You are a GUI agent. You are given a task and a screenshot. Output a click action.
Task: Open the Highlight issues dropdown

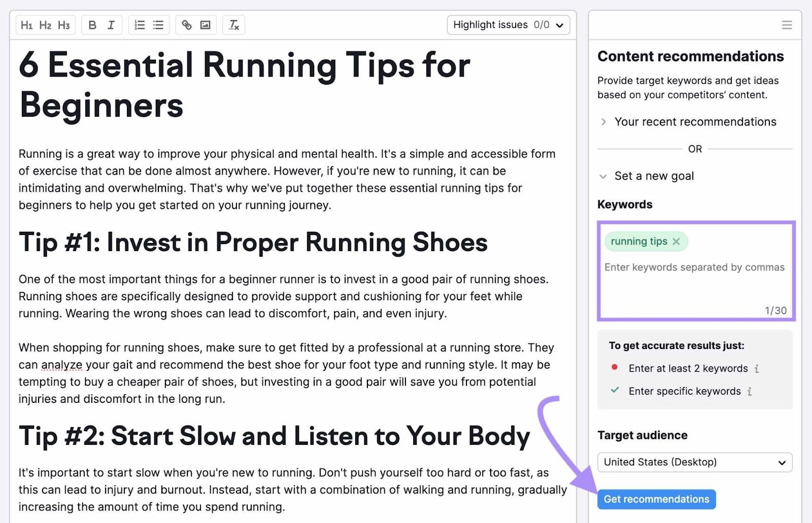pyautogui.click(x=508, y=24)
